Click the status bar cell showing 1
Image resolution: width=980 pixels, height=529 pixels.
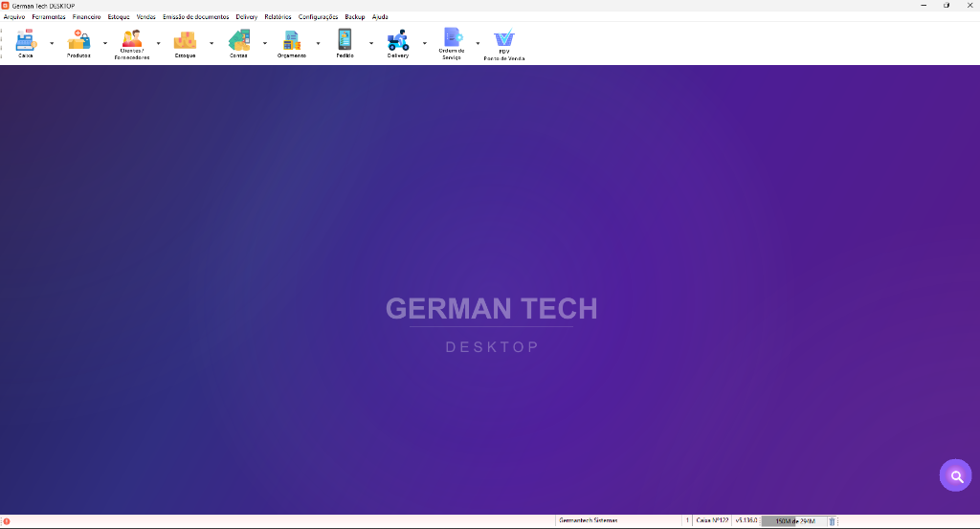coord(687,520)
